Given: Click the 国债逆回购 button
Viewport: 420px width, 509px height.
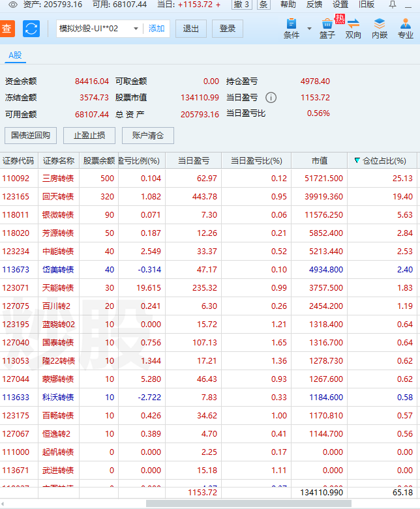Looking at the screenshot, I should (31, 136).
